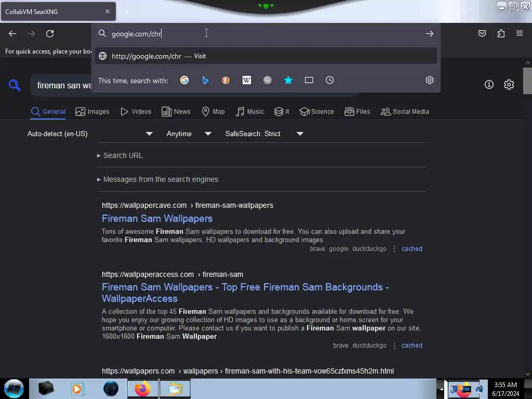Visit the http://google.com/chr suggestion
Screen dimensions: 532x399
[265, 56]
